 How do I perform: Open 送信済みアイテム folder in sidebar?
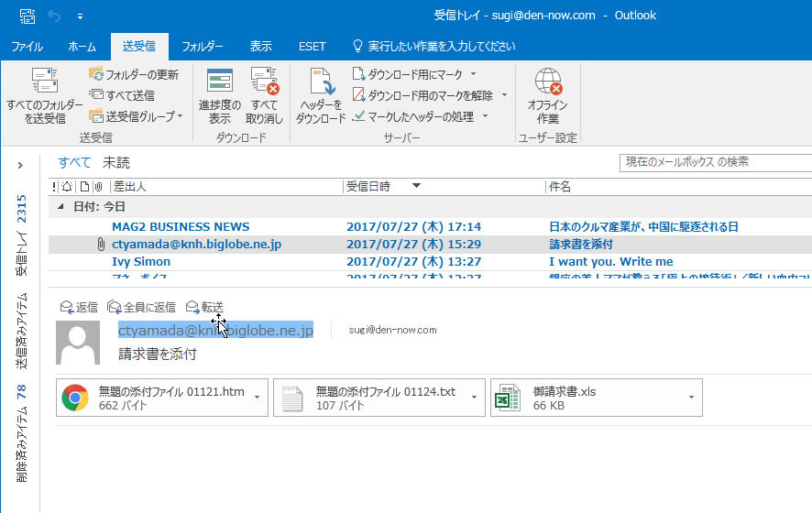[21, 332]
